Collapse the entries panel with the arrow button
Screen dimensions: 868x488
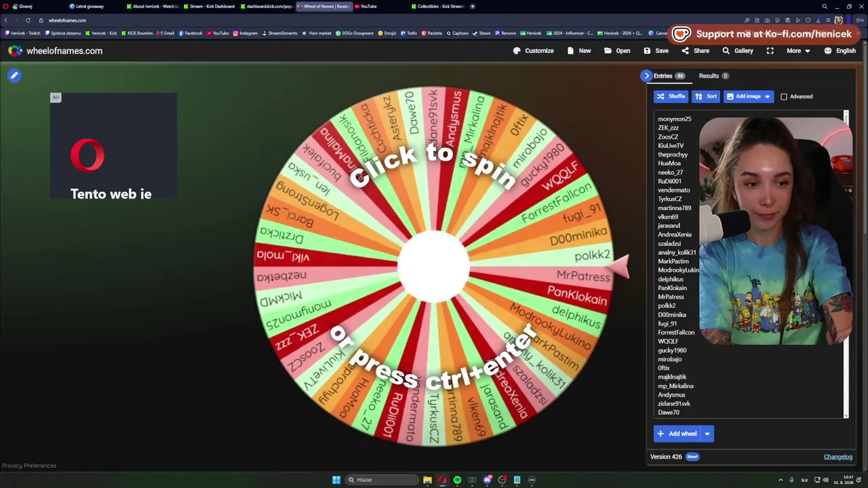pos(646,76)
